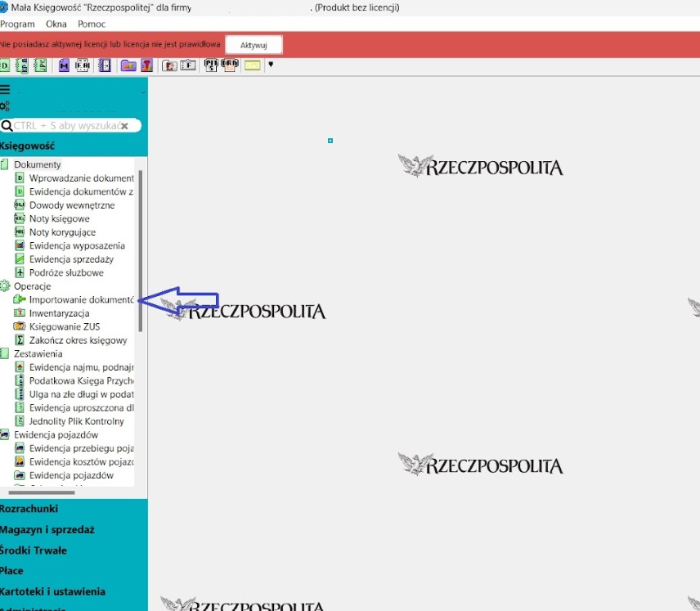Click the purple M toolbar icon
Image resolution: width=700 pixels, height=611 pixels.
(x=64, y=65)
